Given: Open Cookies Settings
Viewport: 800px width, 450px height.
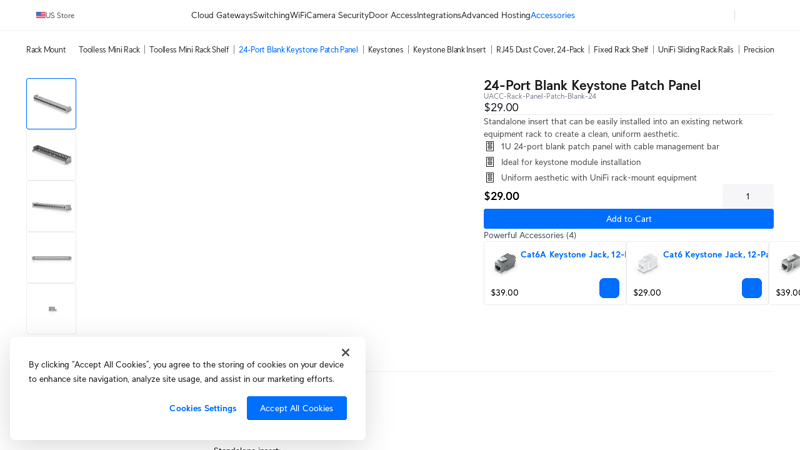Looking at the screenshot, I should 202,408.
